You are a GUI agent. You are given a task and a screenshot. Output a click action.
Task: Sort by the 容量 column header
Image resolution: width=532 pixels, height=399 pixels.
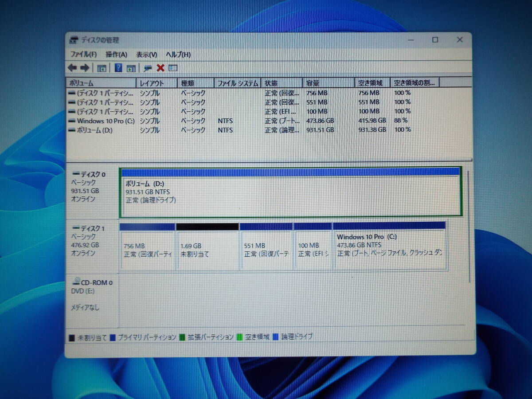pyautogui.click(x=329, y=83)
